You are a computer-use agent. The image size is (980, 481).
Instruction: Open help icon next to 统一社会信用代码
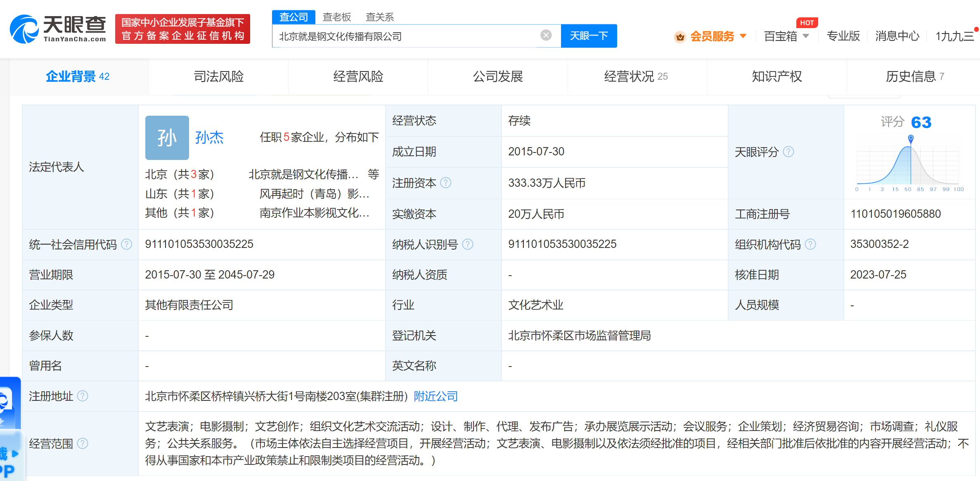(126, 244)
